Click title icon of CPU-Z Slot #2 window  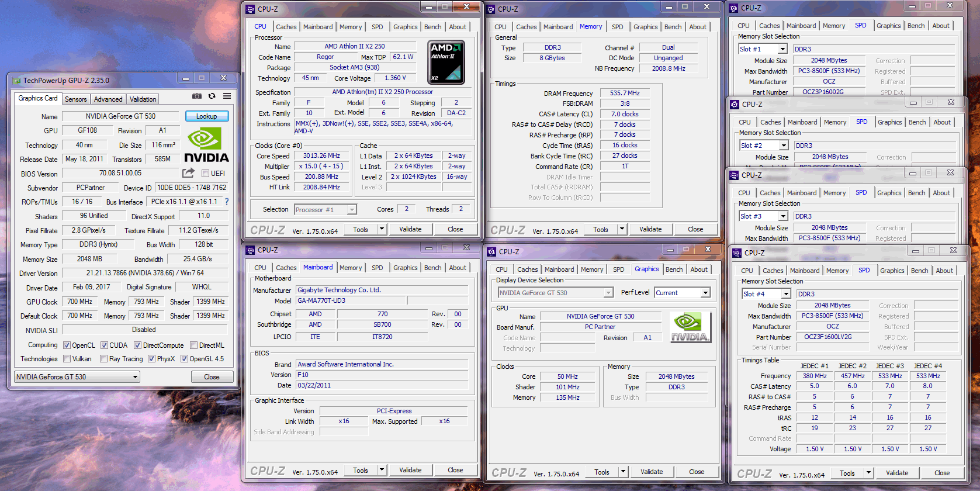[735, 105]
